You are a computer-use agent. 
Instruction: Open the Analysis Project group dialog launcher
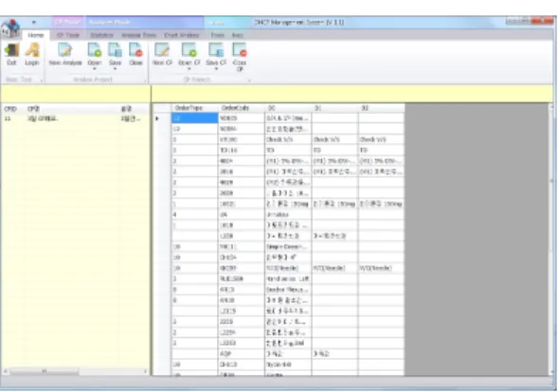tap(145, 80)
